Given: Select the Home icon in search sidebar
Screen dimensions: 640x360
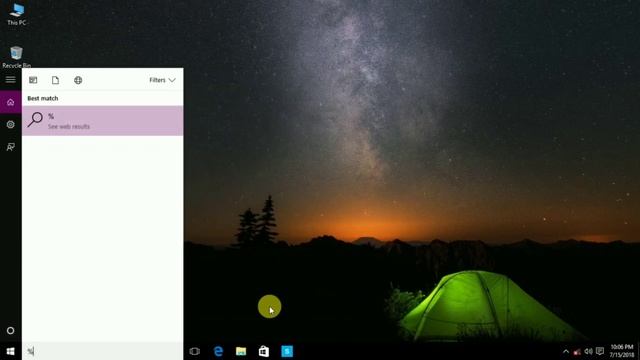Looking at the screenshot, I should (11, 102).
